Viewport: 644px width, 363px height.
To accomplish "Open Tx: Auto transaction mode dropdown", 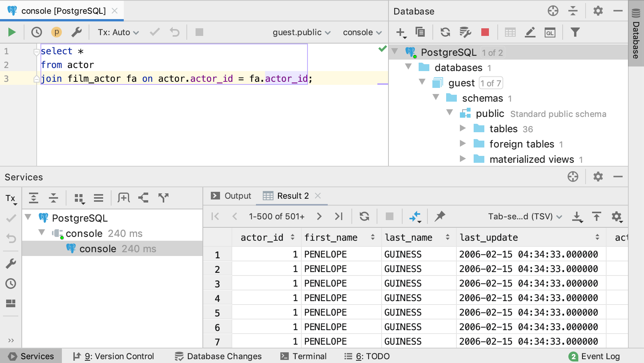I will point(118,32).
